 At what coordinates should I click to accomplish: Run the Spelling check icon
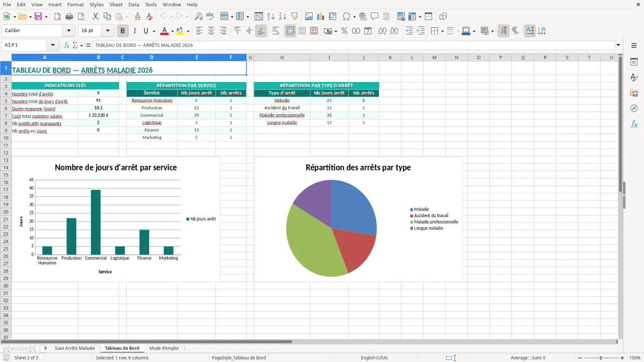tap(210, 17)
